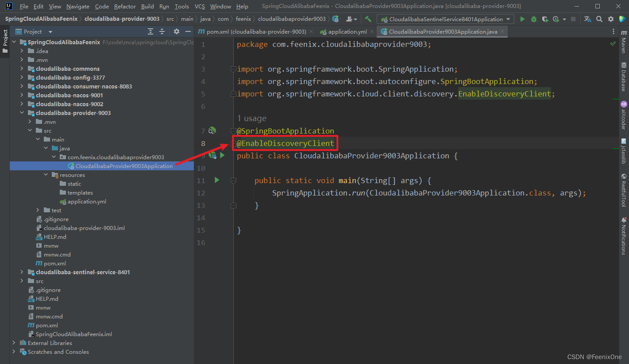Open the RestfulTool side panel

(x=624, y=190)
